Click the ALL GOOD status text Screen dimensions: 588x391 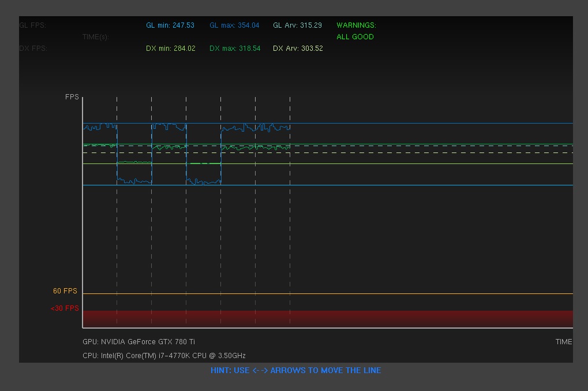pyautogui.click(x=355, y=37)
